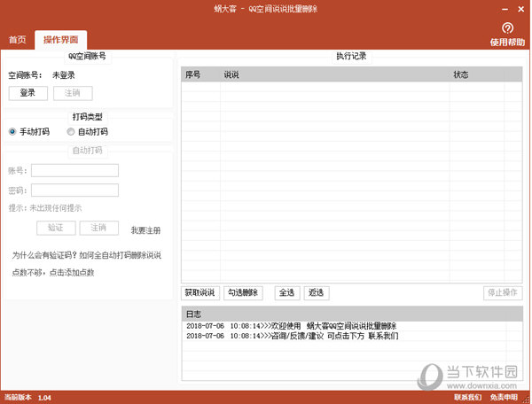Viewport: 532px width, 404px height.
Task: Switch to the 操作界面 tab
Action: tap(60, 40)
